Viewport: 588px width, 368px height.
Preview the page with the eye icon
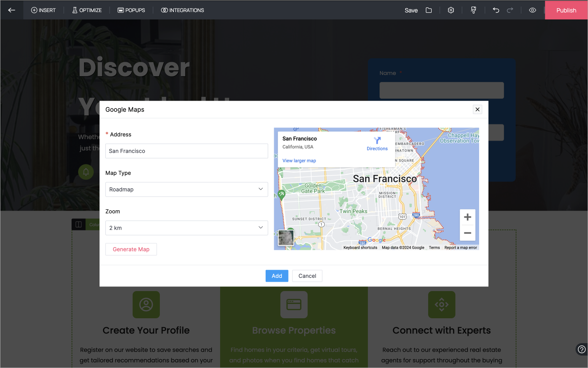pyautogui.click(x=532, y=10)
